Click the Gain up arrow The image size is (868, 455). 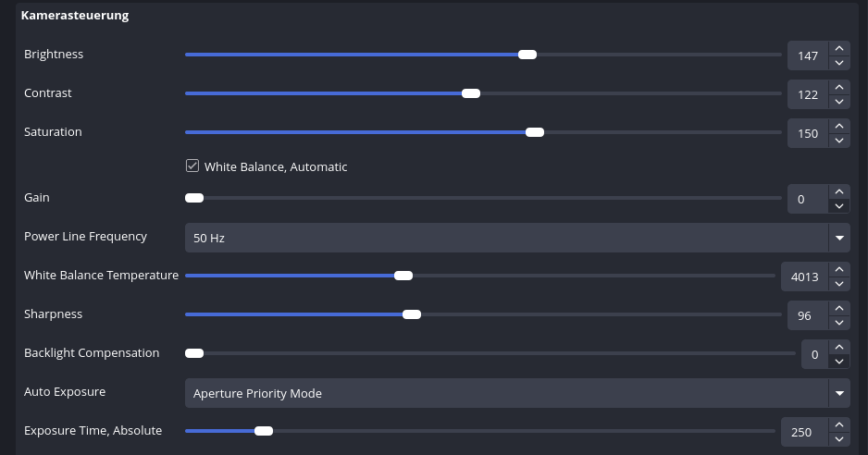point(838,191)
